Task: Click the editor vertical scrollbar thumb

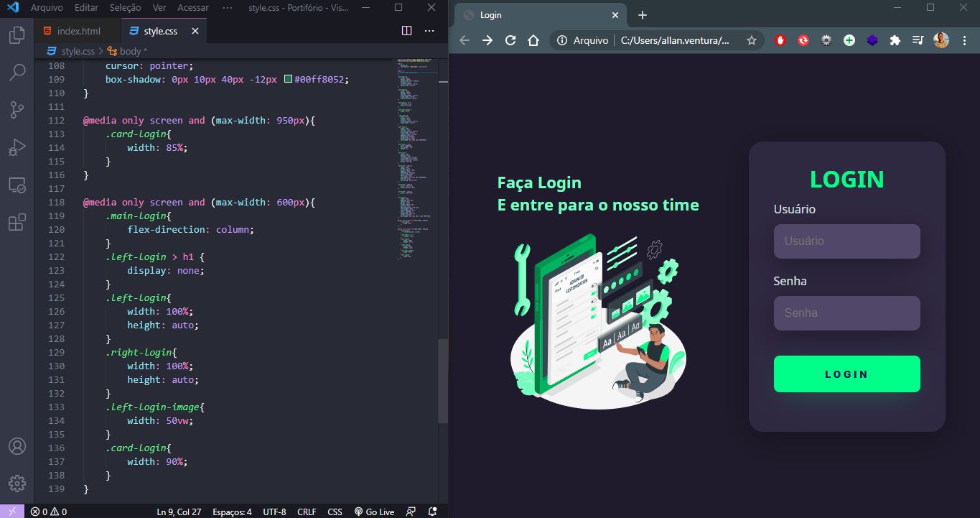Action: [x=443, y=380]
